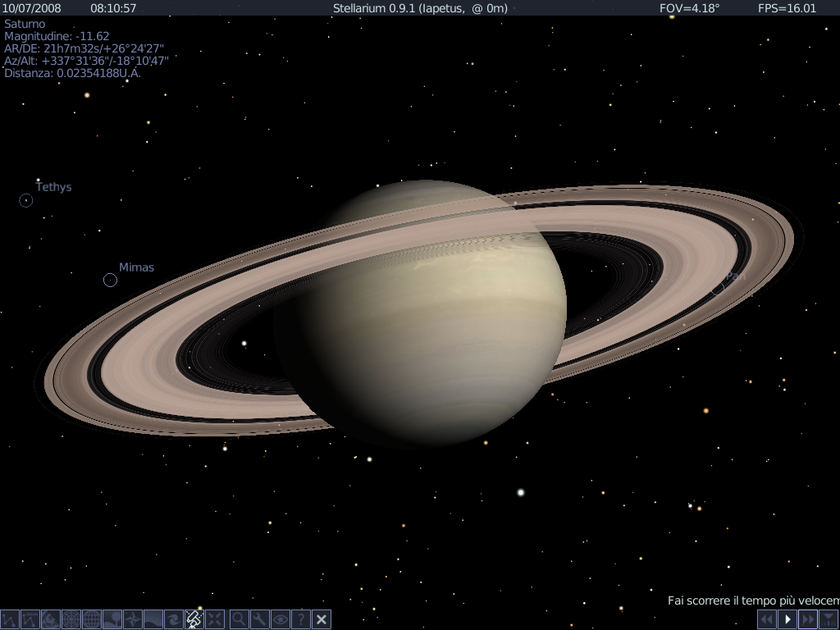Center view on selected object

click(x=215, y=619)
